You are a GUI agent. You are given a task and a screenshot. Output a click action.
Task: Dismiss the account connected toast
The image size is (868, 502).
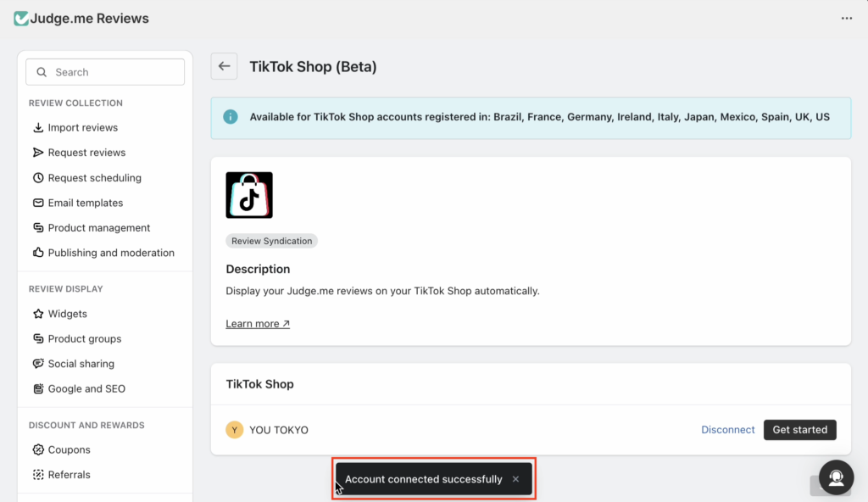[515, 479]
